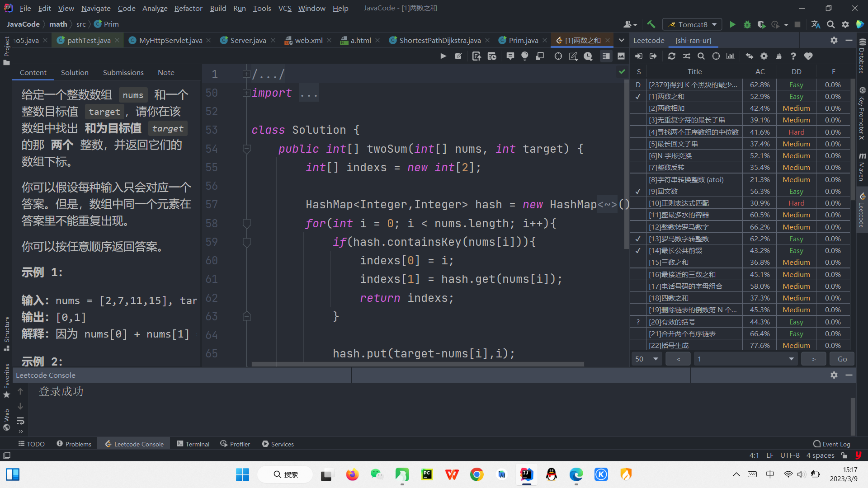Open Leetcode statistics bar chart icon
Screen dimensions: 868x488
tap(731, 56)
